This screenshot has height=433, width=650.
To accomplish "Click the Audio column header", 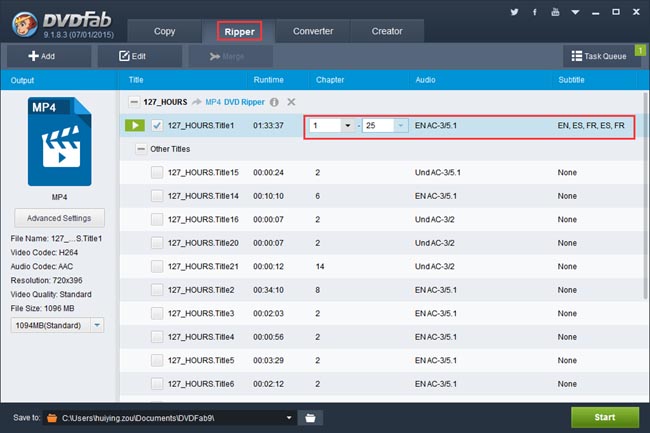I will pyautogui.click(x=425, y=80).
